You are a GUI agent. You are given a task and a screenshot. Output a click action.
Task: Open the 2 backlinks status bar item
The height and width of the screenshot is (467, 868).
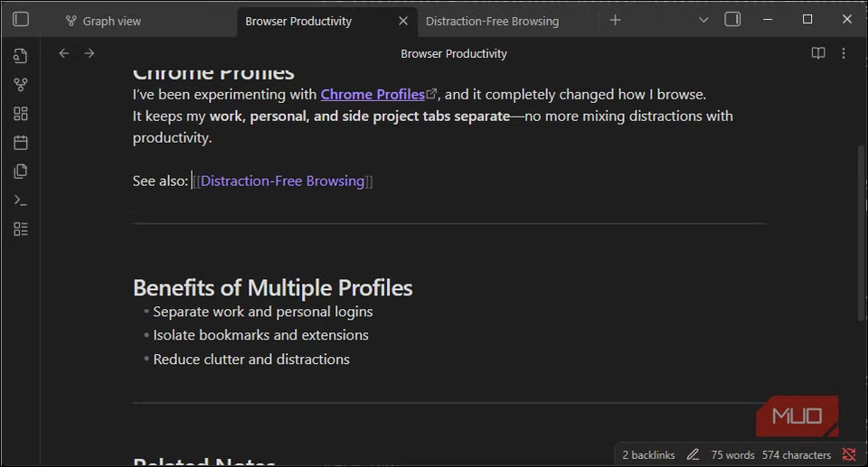pyautogui.click(x=649, y=455)
